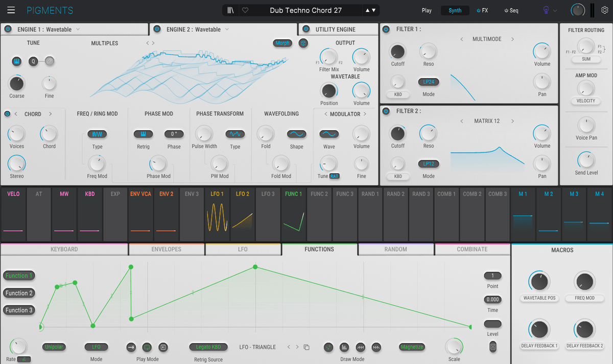Select the second Play Mode loop icon

[147, 347]
